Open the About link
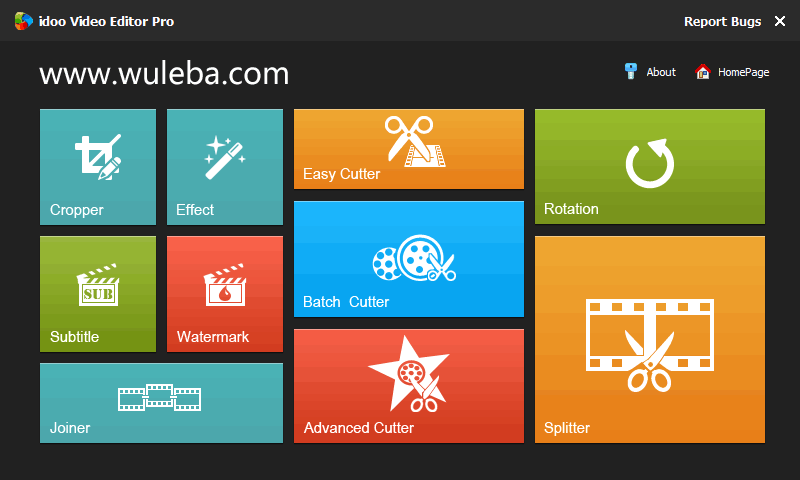The width and height of the screenshot is (800, 480). coord(661,72)
